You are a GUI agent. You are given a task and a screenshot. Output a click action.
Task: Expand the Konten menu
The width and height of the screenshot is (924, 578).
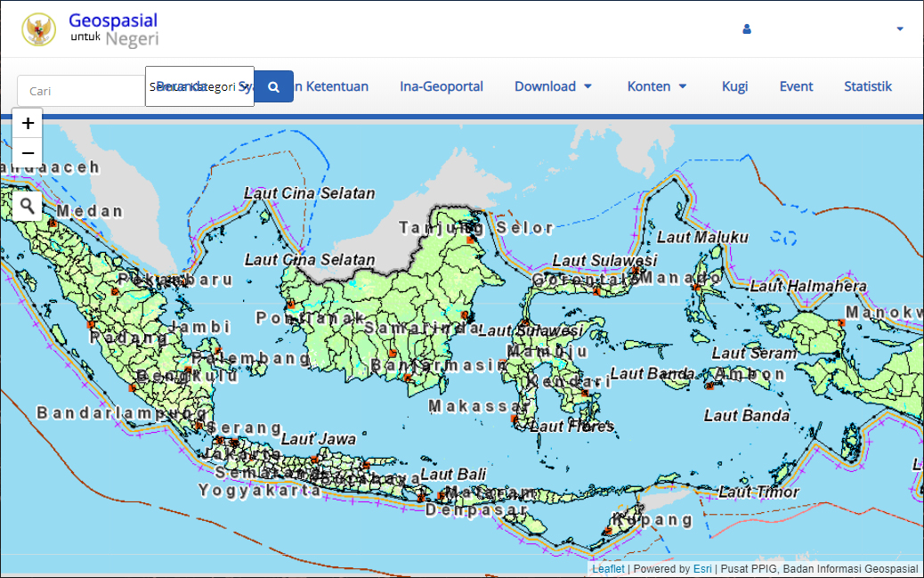pyautogui.click(x=656, y=86)
